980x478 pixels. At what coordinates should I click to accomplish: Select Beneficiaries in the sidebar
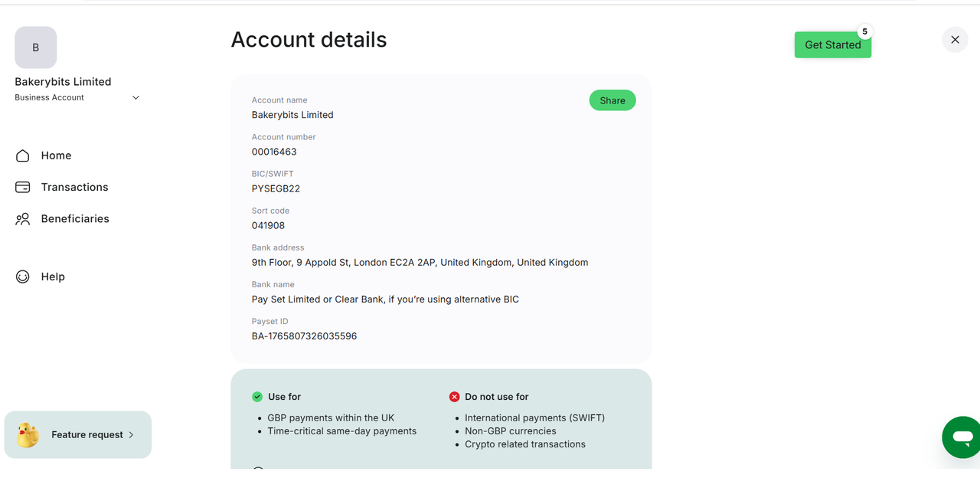(75, 219)
